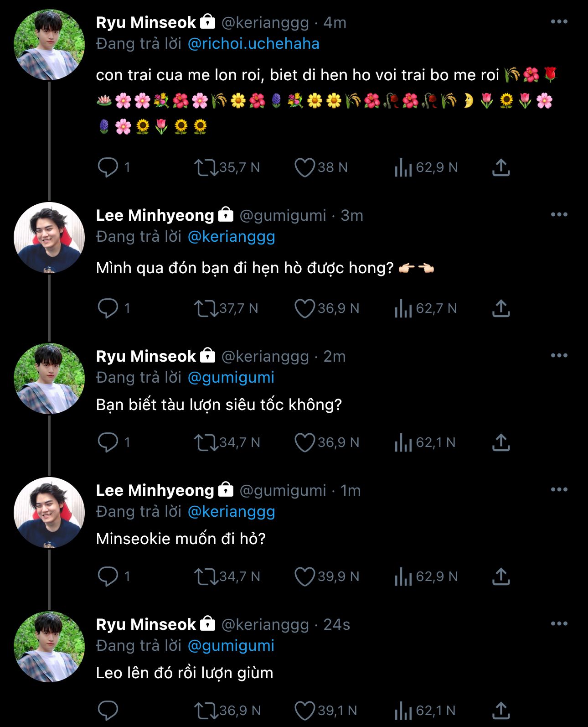This screenshot has height=727, width=588.
Task: Open Lee Minhyeong's avatar on 3m tweet
Action: tap(49, 237)
